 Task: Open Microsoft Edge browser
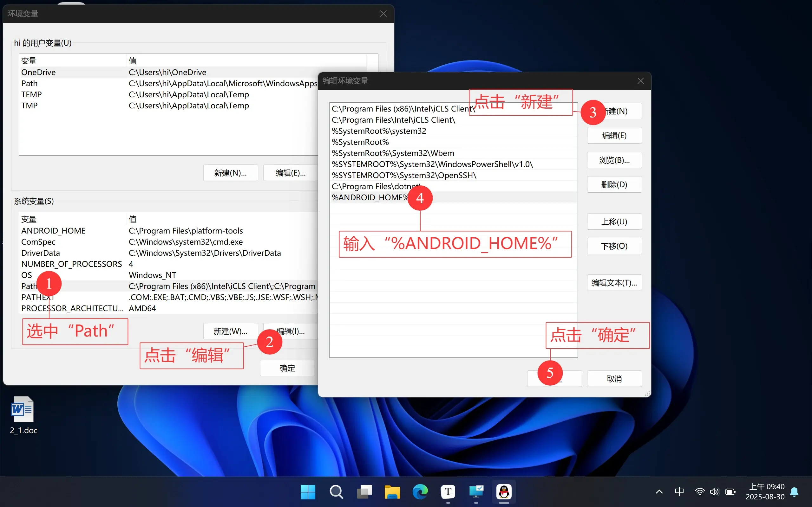420,492
